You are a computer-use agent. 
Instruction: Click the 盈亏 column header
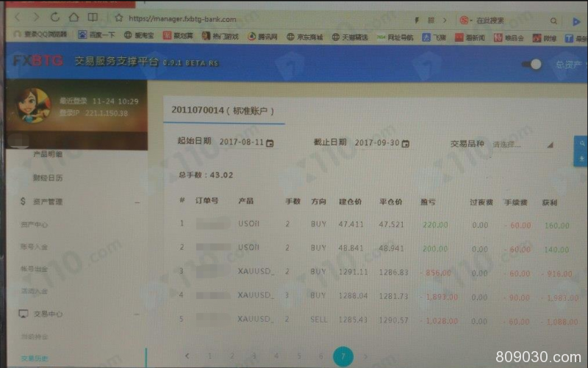click(429, 202)
